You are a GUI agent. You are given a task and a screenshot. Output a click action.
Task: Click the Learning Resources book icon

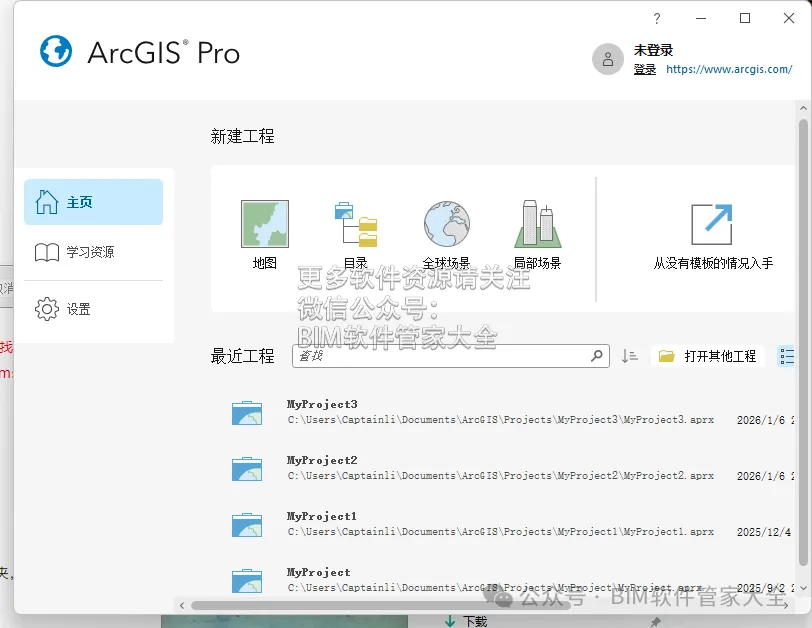point(47,252)
